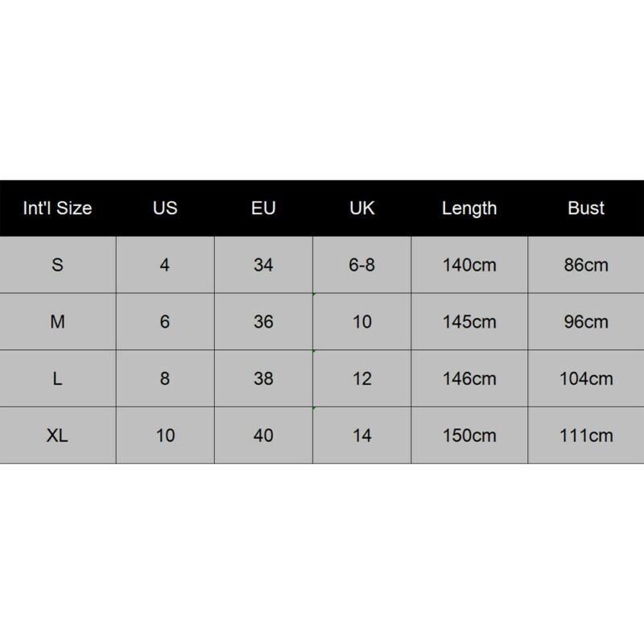
Task: Click the 104cm bust cell
Action: tap(586, 378)
